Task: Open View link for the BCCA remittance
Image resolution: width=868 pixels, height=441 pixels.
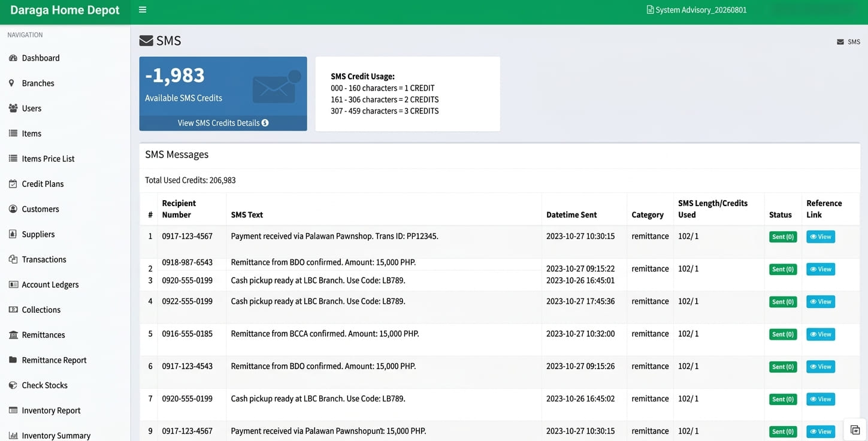Action: pyautogui.click(x=821, y=334)
